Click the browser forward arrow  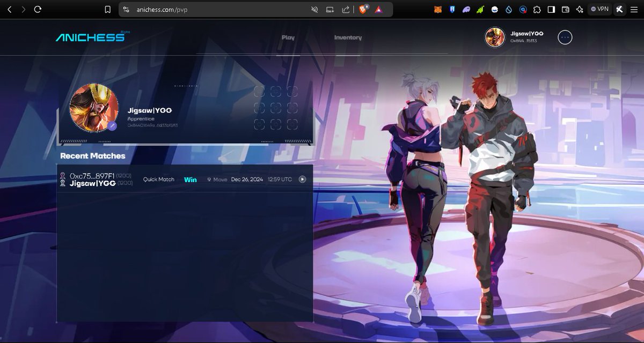point(23,9)
